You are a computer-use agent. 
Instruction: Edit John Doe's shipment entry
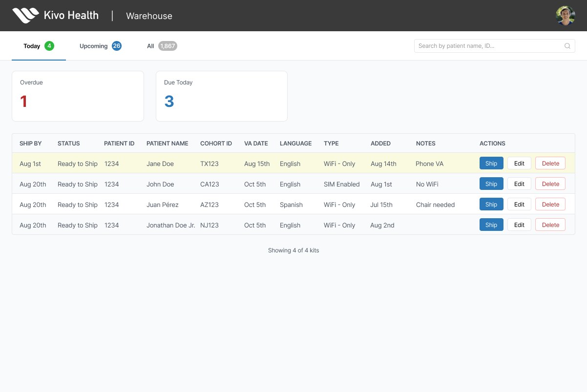[x=519, y=184]
